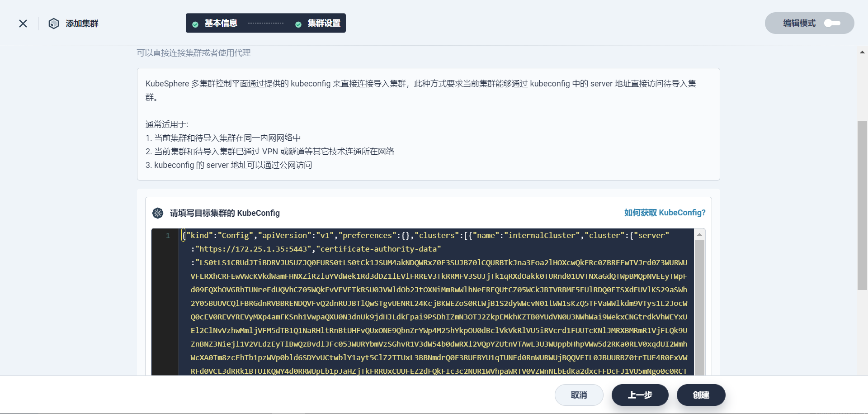Click line number 1 in editor gutter
The width and height of the screenshot is (868, 414).
pyautogui.click(x=168, y=236)
